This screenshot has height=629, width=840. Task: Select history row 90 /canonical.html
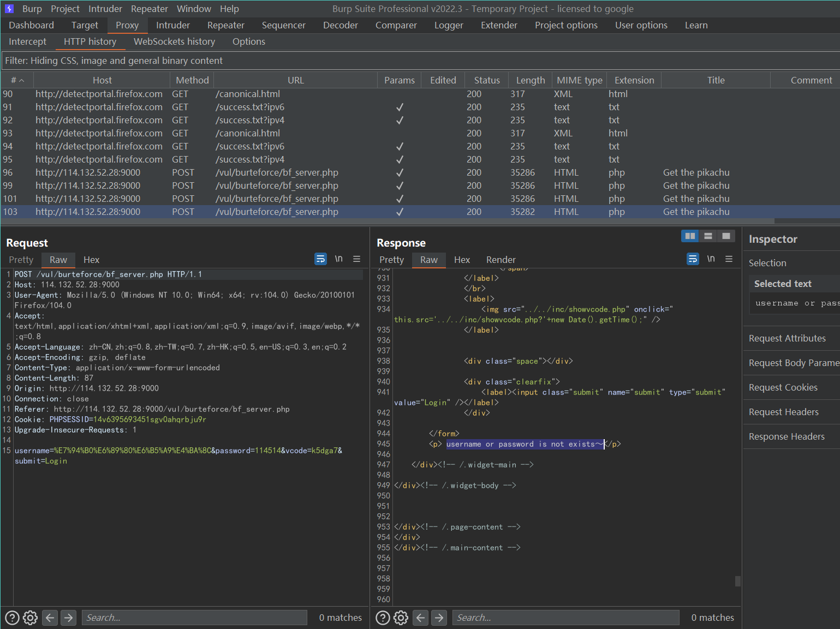(420, 94)
